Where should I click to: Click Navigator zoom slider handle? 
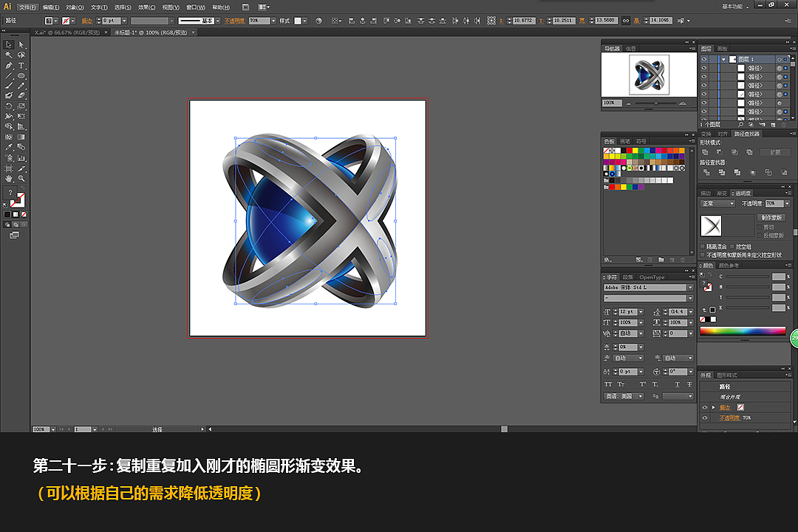click(x=655, y=103)
